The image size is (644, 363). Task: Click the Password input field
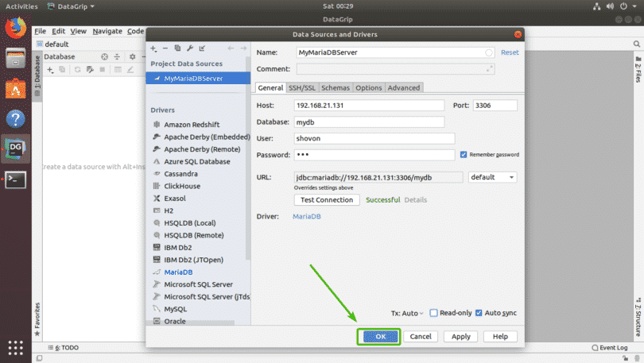coord(374,155)
